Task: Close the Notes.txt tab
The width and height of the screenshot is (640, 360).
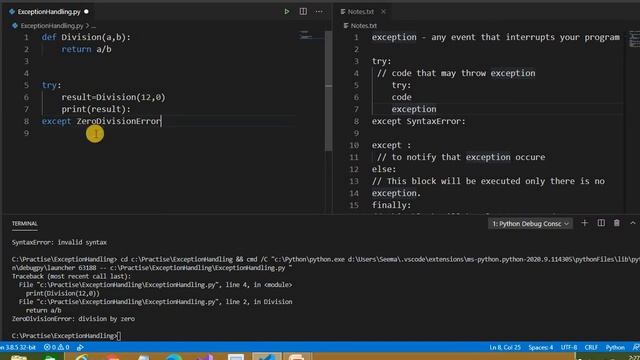Action: [383, 12]
